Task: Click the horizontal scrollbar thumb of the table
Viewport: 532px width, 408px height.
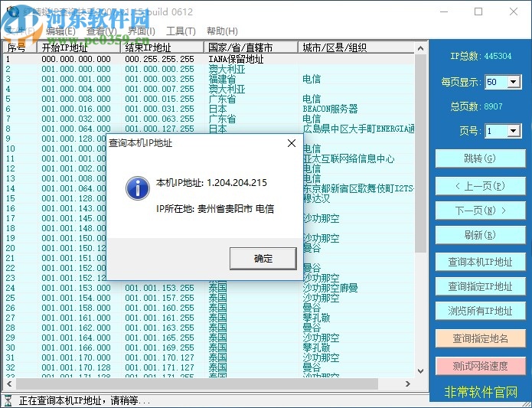Action: click(197, 384)
